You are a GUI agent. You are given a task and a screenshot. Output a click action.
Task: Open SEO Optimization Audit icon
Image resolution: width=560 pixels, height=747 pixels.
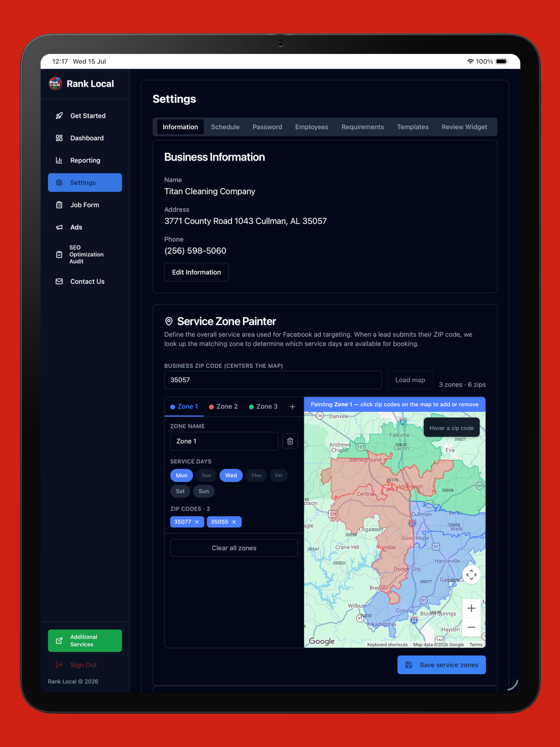[x=59, y=255]
